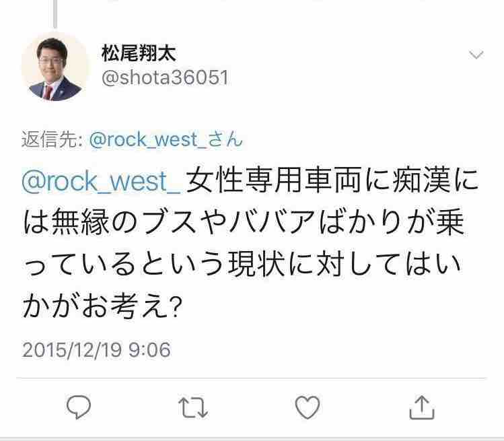Click the tweet line starting は無縁の
The height and width of the screenshot is (441, 504).
tap(244, 222)
